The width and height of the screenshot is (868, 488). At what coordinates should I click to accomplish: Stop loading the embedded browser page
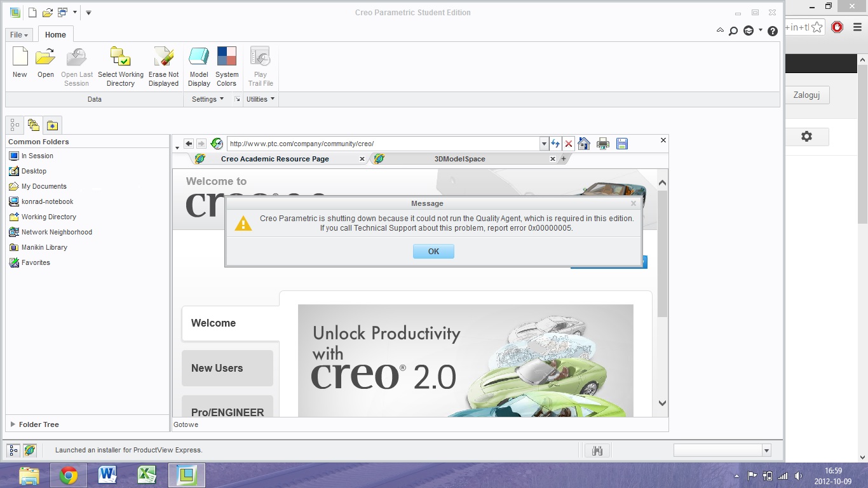tap(569, 144)
